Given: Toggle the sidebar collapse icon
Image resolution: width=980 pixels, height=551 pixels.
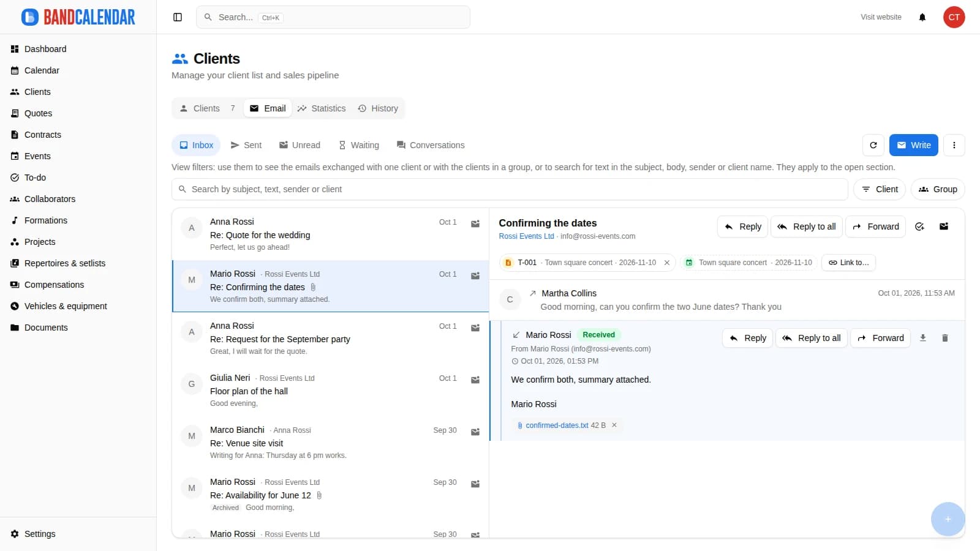Looking at the screenshot, I should (178, 17).
